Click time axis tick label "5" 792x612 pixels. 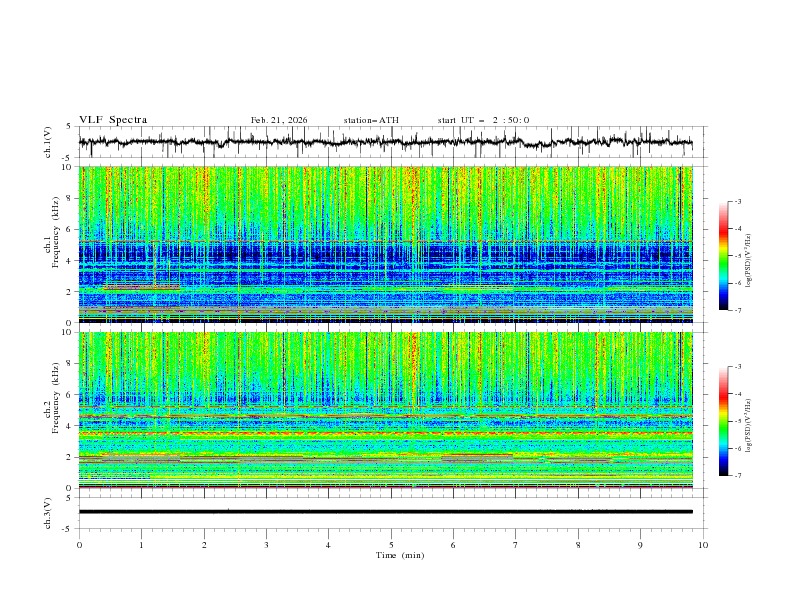click(391, 545)
